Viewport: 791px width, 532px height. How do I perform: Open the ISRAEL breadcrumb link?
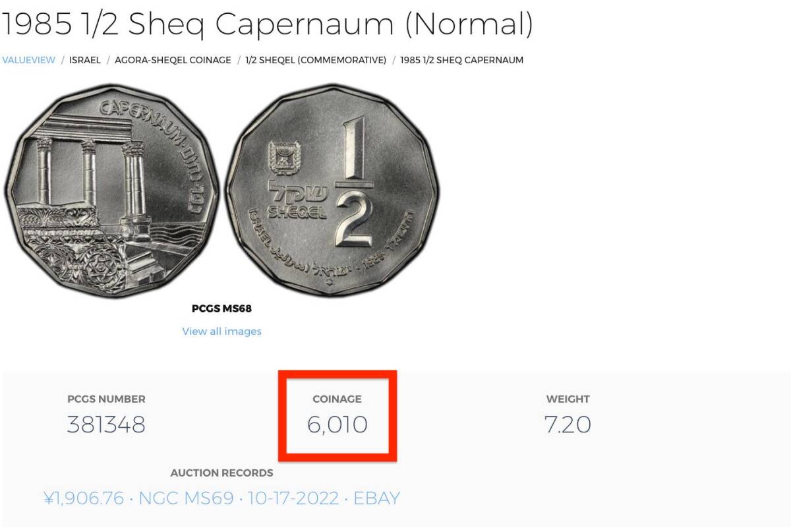[85, 60]
